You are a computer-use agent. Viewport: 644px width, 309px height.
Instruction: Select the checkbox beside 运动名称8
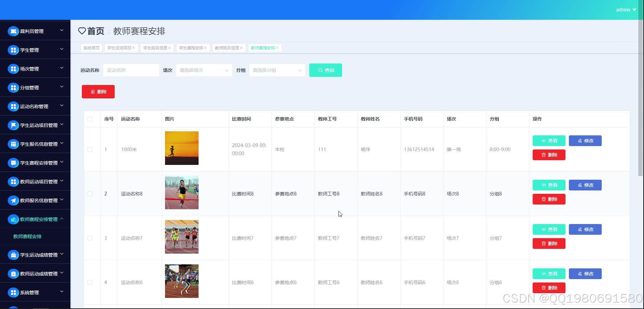pos(90,193)
